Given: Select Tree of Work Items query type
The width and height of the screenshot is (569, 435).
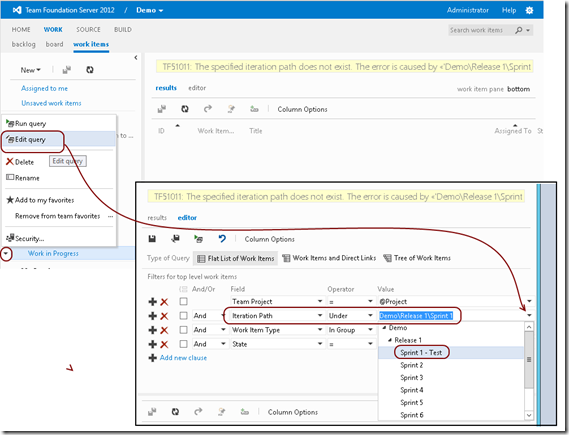Looking at the screenshot, I should tap(417, 258).
